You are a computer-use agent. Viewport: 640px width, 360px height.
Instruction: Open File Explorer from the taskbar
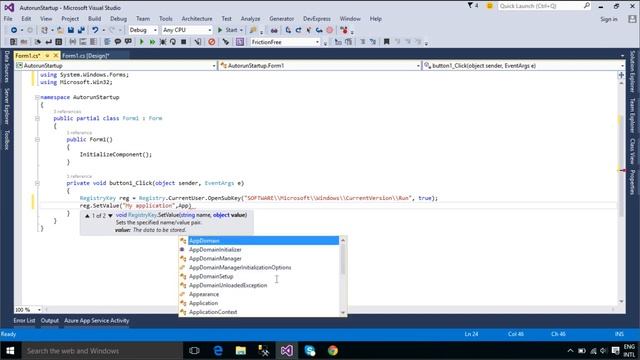point(240,351)
